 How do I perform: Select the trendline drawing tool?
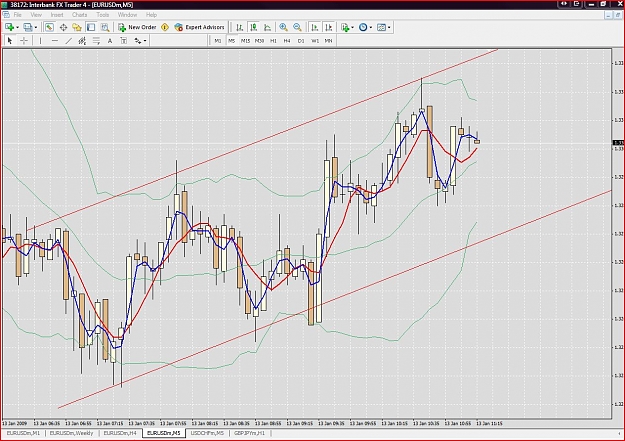69,41
